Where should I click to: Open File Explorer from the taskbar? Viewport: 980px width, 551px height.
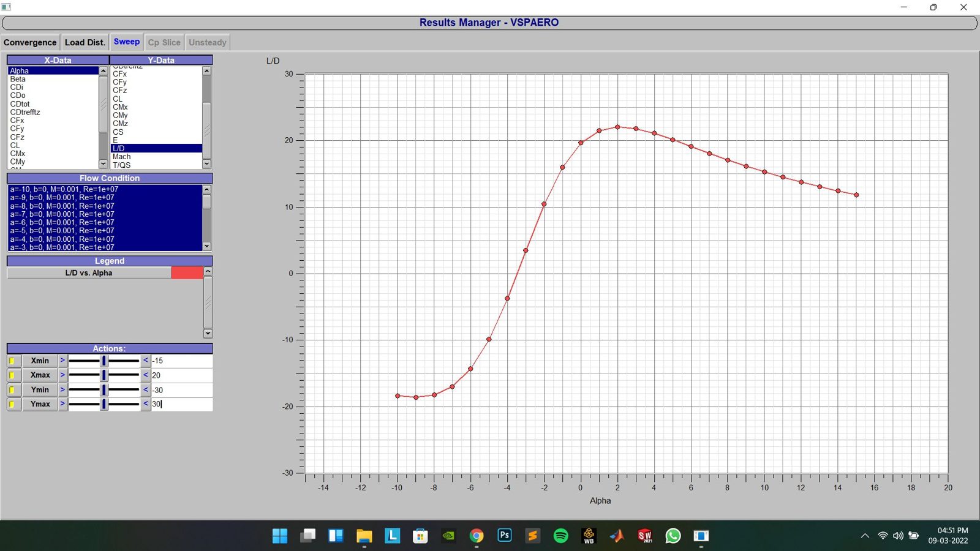364,536
